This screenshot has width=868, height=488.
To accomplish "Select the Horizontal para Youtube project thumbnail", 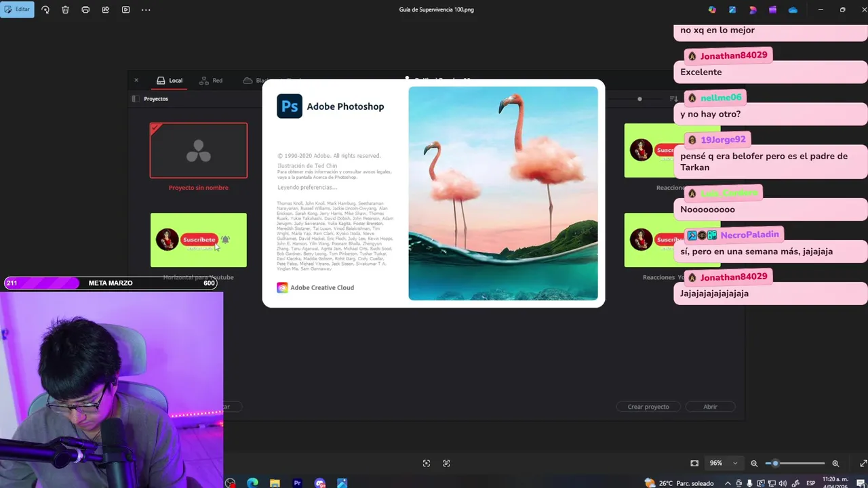I will pyautogui.click(x=199, y=240).
